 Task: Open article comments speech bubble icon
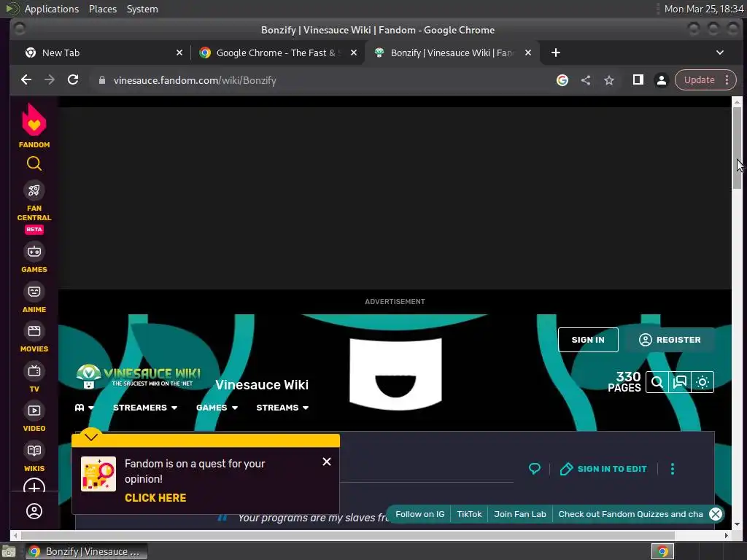click(535, 469)
